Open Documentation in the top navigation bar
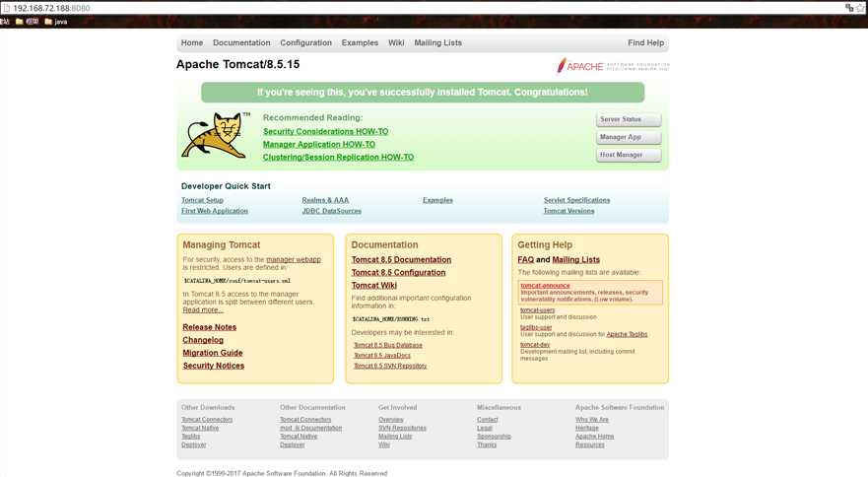 241,42
